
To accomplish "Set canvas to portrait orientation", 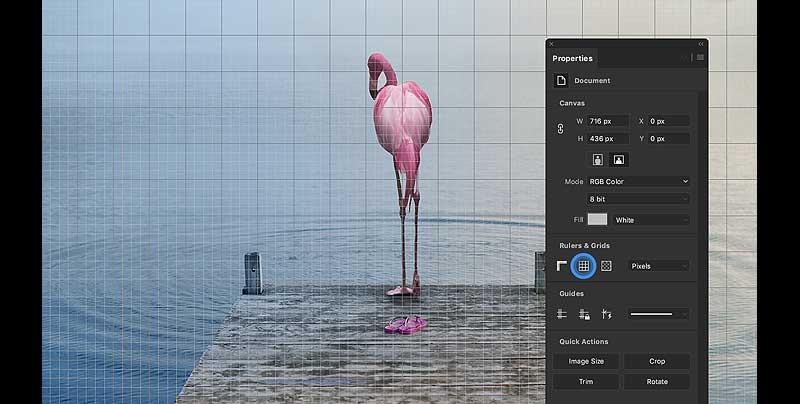I will (597, 160).
